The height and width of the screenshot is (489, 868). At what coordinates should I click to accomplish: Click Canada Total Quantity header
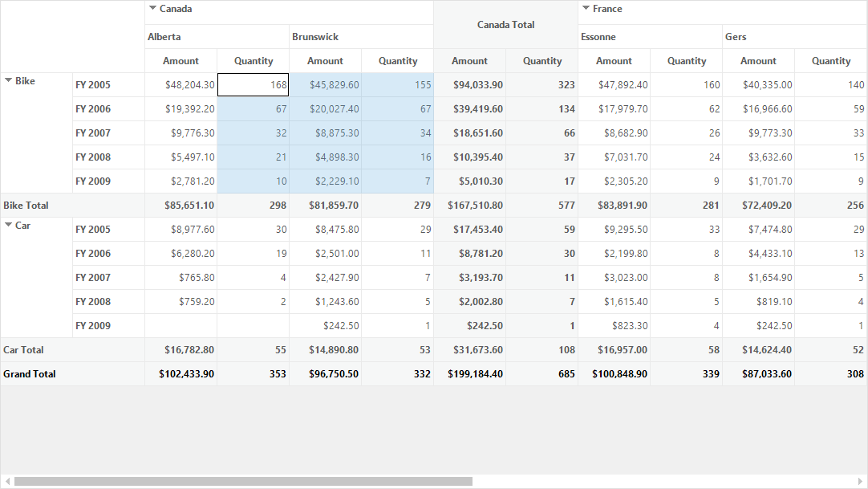tap(542, 61)
